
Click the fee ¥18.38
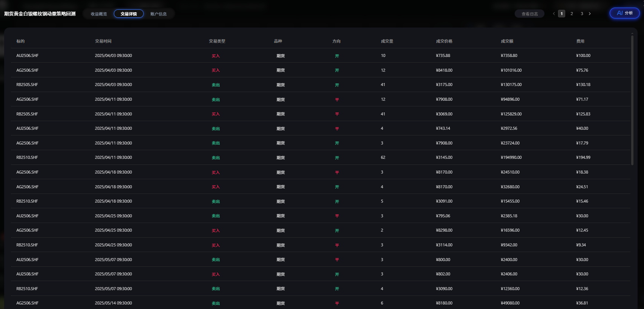582,172
